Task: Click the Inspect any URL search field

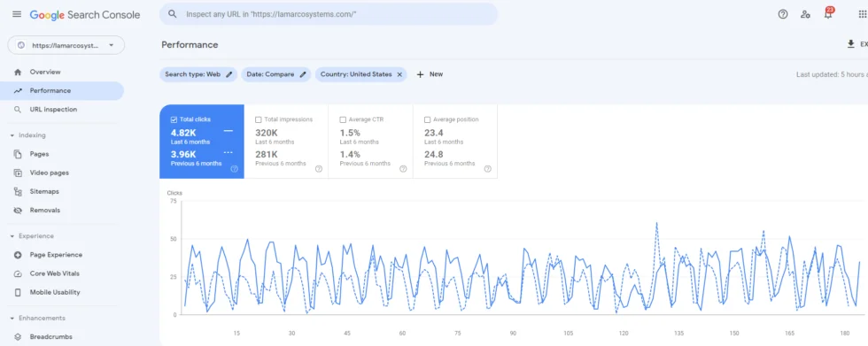Action: (329, 14)
